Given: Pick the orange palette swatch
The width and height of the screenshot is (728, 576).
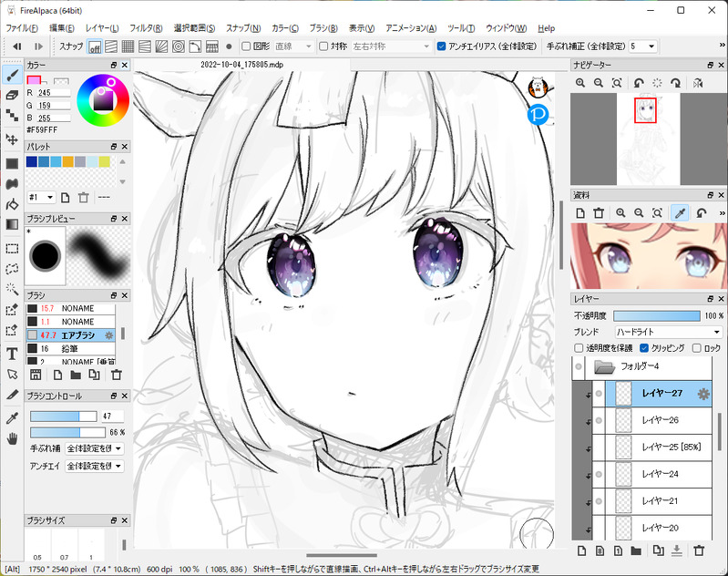Looking at the screenshot, I should 67,161.
